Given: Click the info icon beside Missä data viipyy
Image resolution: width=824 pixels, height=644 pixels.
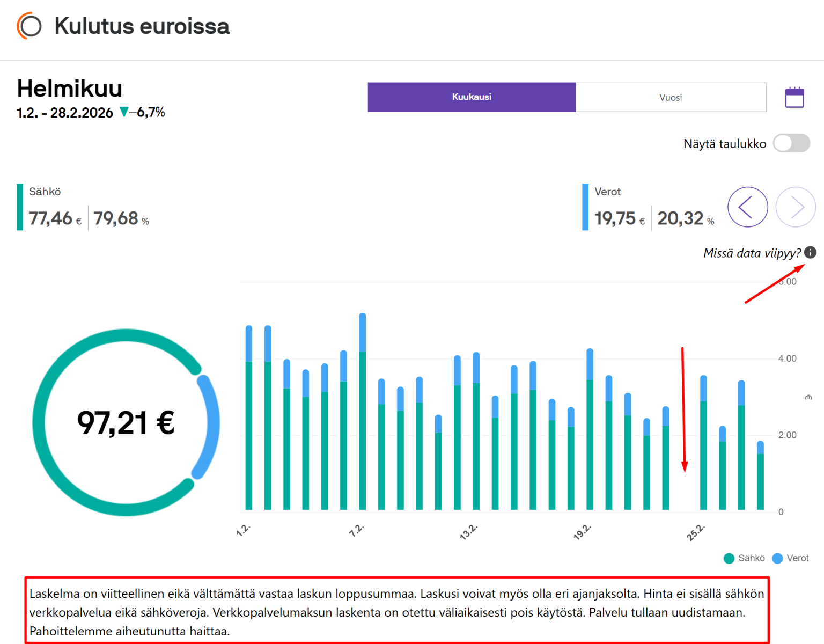Looking at the screenshot, I should point(811,252).
